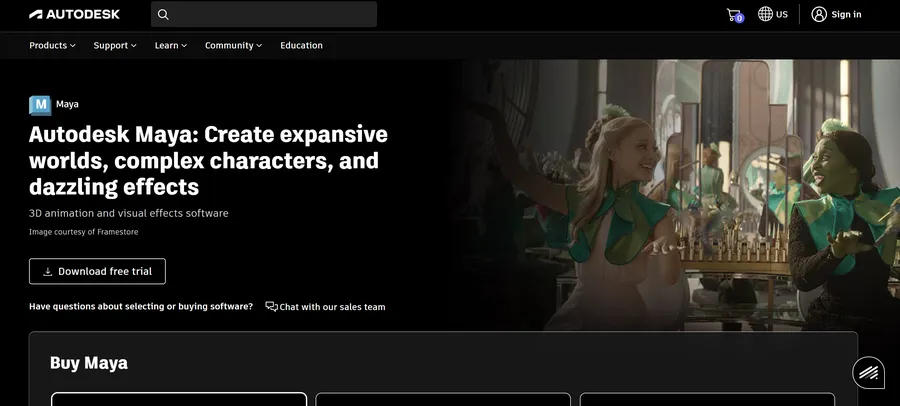
Task: Click the globe region icon
Action: [x=765, y=14]
